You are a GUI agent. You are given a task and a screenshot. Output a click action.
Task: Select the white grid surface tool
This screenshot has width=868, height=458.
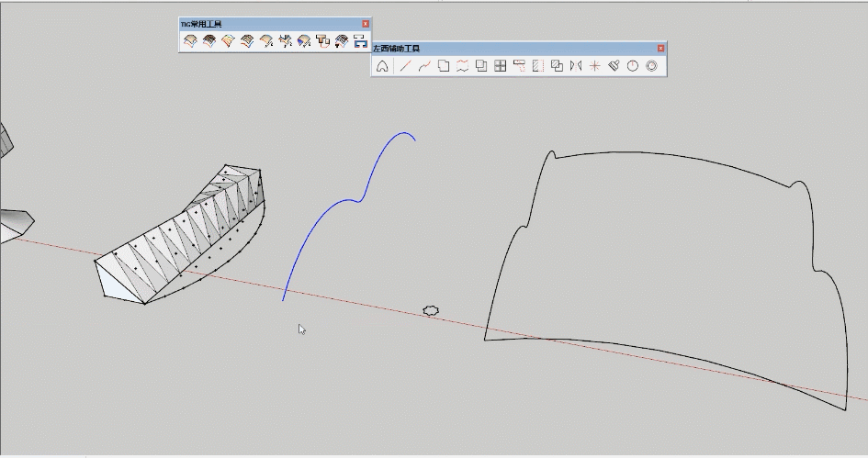click(x=342, y=41)
